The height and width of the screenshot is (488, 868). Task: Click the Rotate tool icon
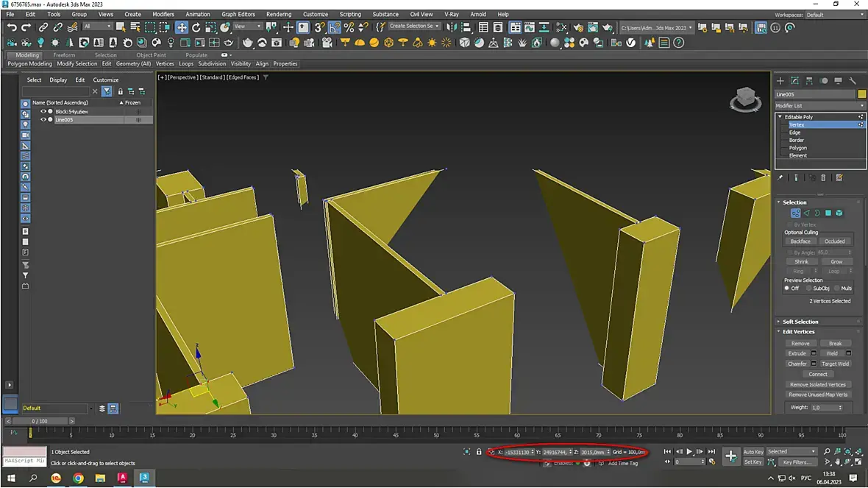(x=196, y=27)
